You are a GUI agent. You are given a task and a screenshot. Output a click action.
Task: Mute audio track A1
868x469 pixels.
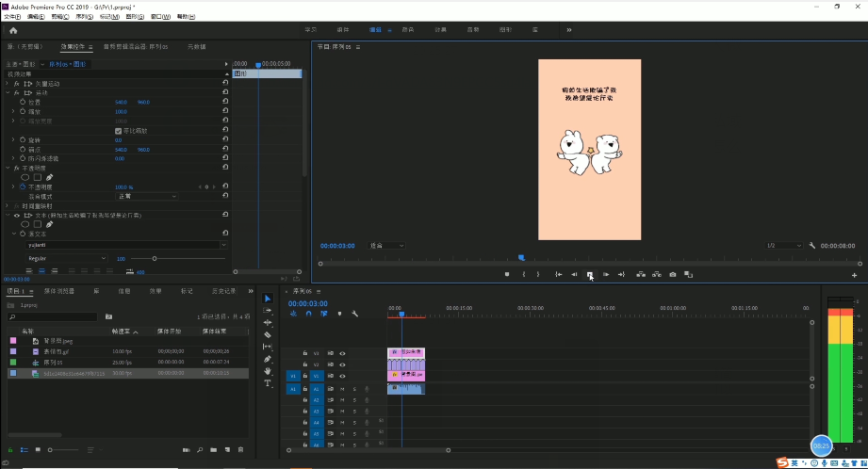342,389
